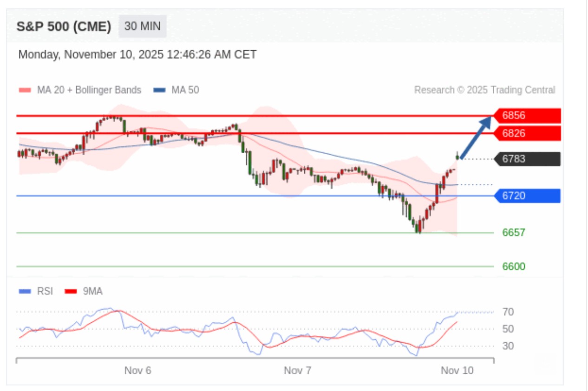This screenshot has height=391, width=588.
Task: Click the Nov 10 date axis label
Action: pos(457,371)
